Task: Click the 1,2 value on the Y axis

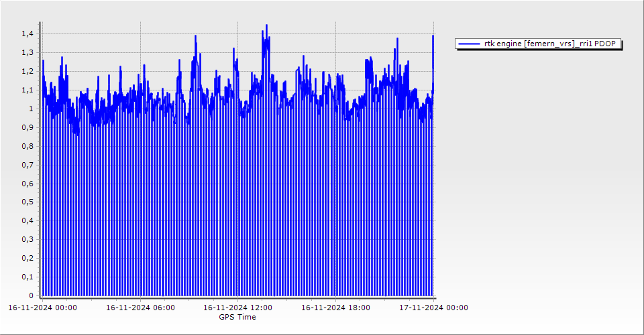Action: click(x=28, y=71)
